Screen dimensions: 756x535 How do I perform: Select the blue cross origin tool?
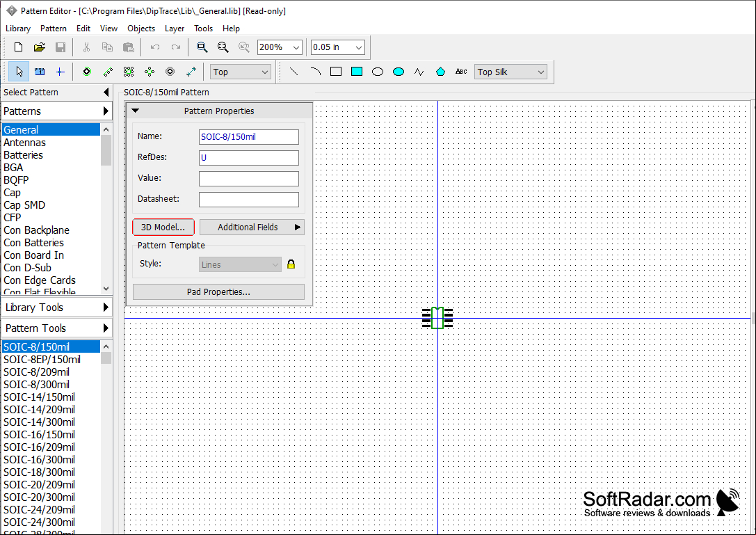coord(61,72)
